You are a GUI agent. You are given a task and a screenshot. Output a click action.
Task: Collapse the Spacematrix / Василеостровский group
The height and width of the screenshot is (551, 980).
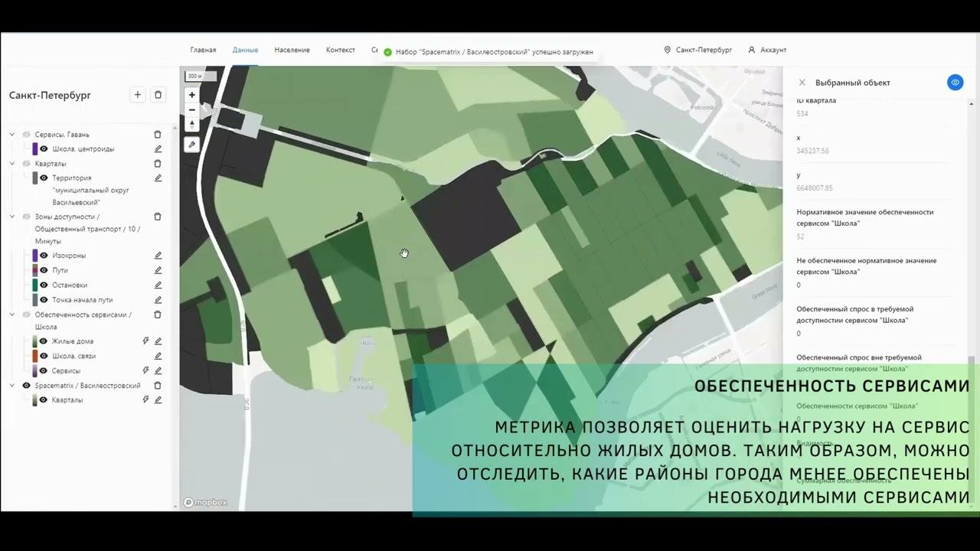12,386
